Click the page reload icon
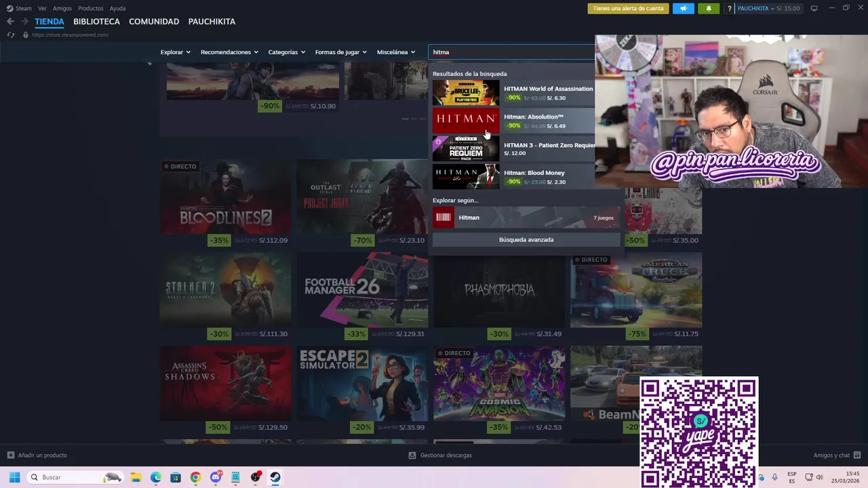Screen dimensions: 868x488 click(x=10, y=35)
